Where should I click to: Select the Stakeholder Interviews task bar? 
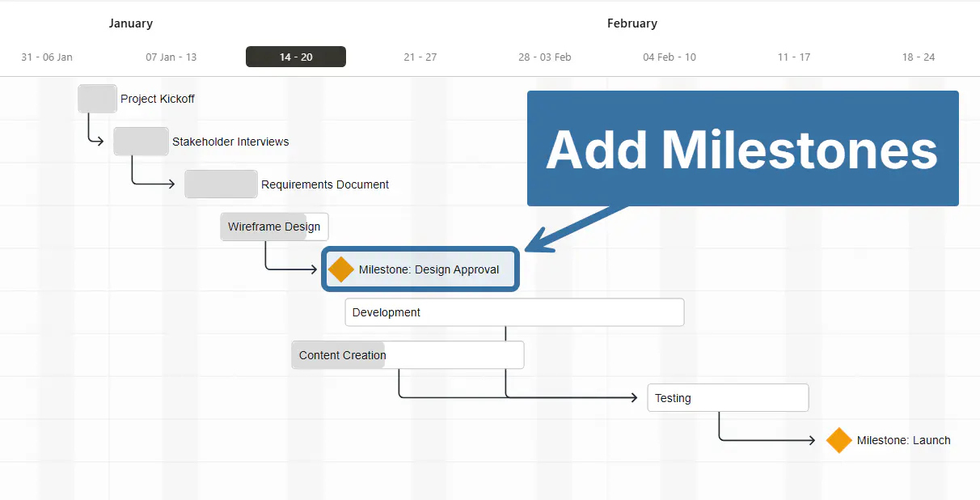pos(141,142)
